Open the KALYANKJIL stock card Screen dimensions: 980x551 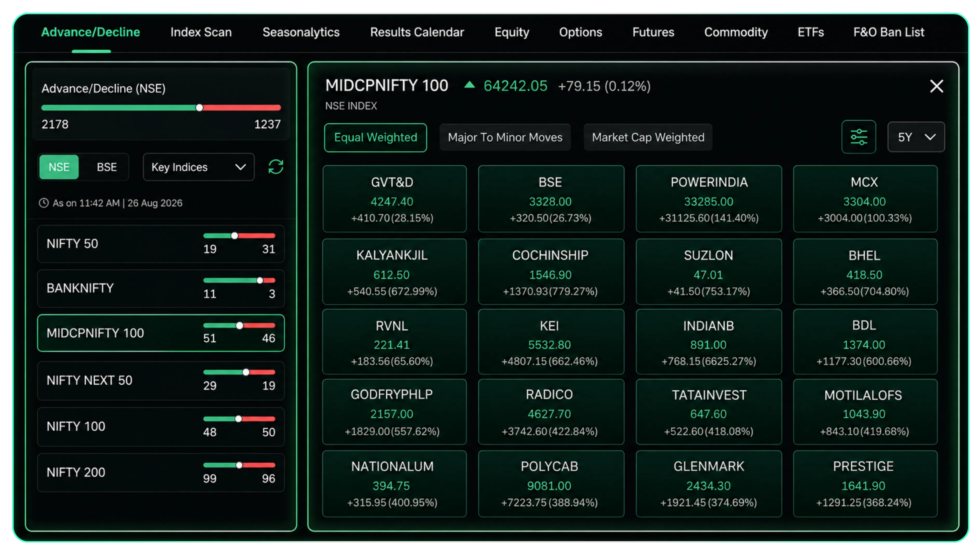click(395, 271)
